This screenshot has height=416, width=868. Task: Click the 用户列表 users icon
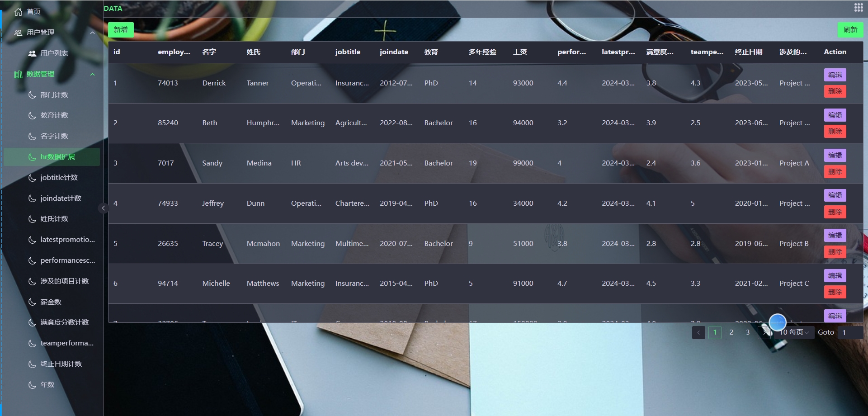coord(32,53)
